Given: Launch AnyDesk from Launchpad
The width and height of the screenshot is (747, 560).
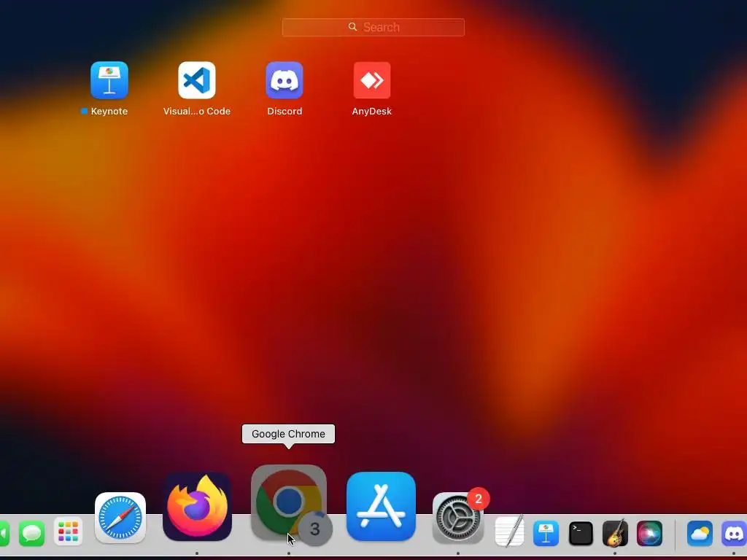Looking at the screenshot, I should [x=372, y=80].
